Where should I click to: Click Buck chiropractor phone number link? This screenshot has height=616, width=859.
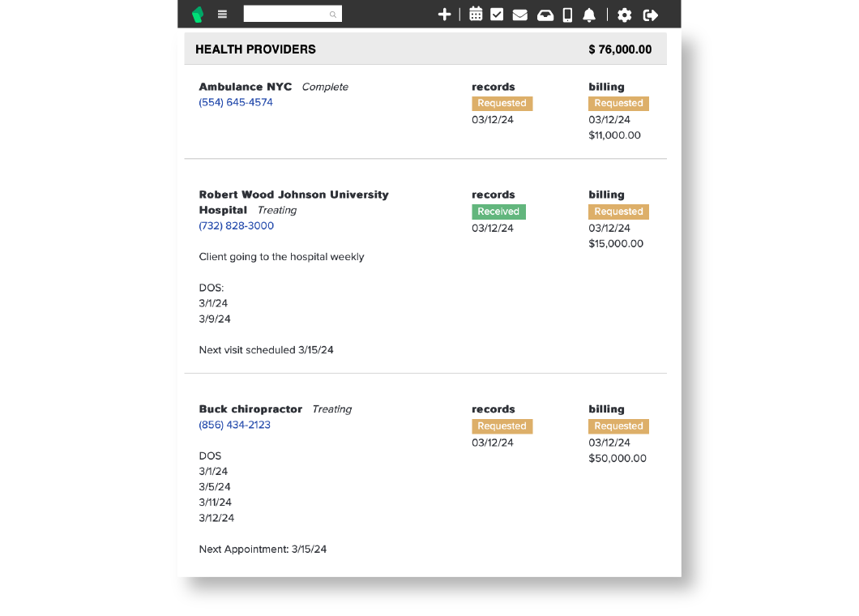[x=235, y=425]
